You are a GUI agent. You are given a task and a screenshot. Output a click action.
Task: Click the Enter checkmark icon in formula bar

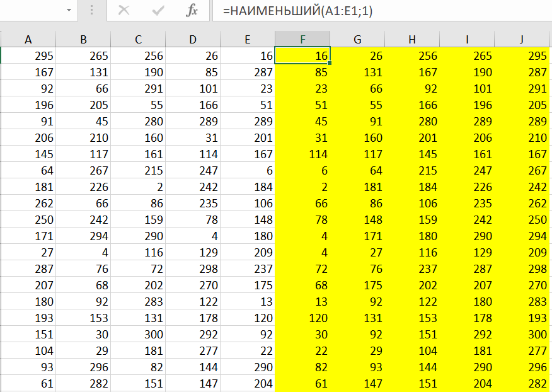(x=158, y=11)
